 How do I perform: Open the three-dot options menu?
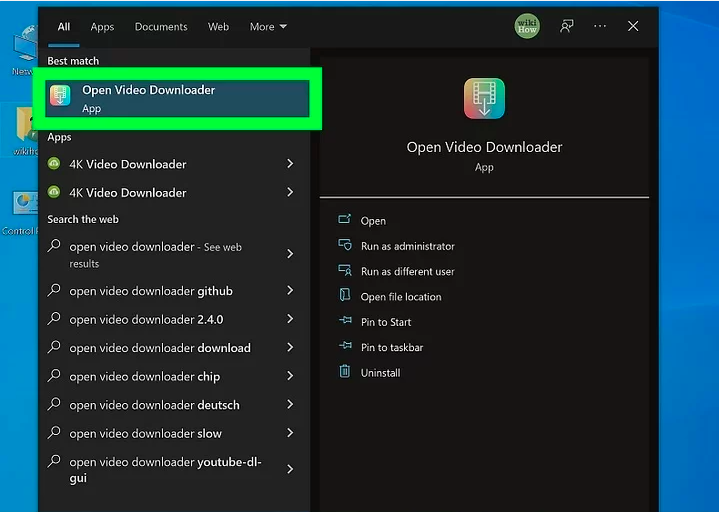pos(600,26)
